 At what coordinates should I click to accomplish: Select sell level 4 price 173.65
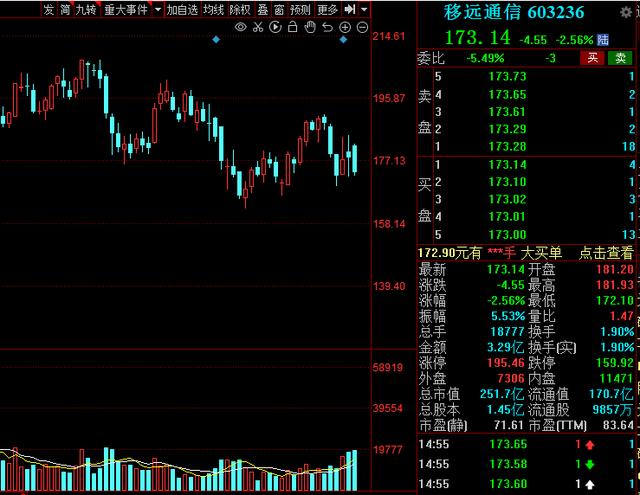[507, 95]
